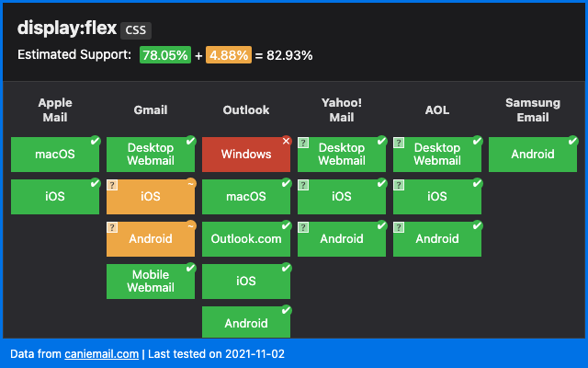Click the red X icon on Outlook Windows
The image size is (588, 368).
pos(286,141)
